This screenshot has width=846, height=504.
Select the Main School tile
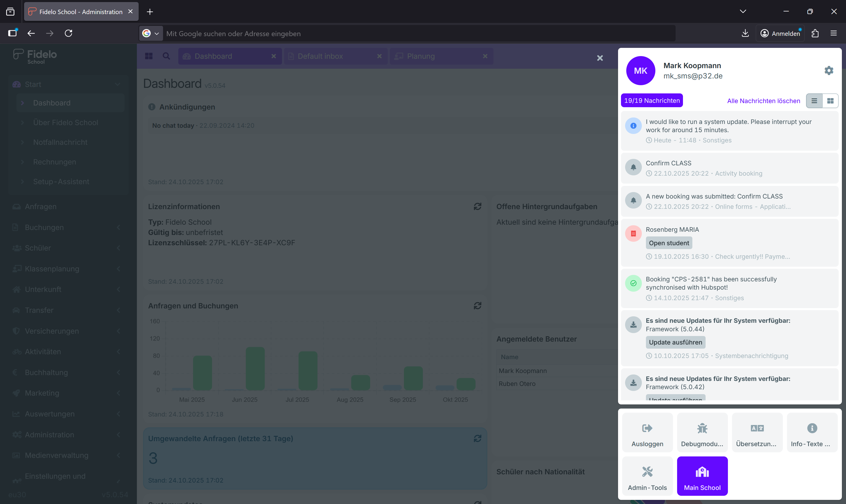point(702,476)
